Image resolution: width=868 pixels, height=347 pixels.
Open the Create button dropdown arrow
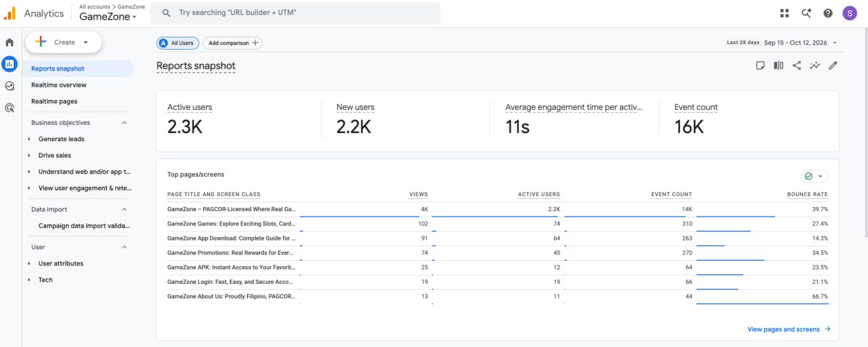85,42
